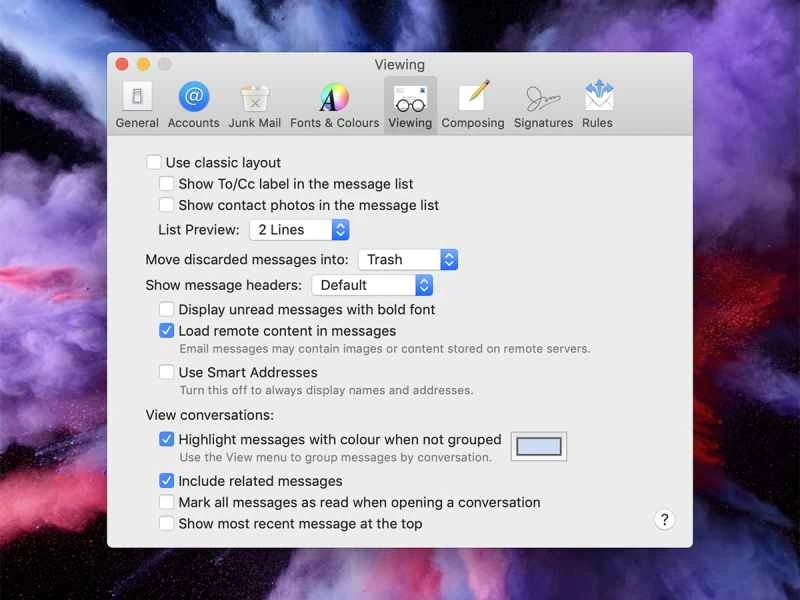Viewport: 800px width, 600px height.
Task: Change the Move discarded messages into selection
Action: tap(408, 259)
